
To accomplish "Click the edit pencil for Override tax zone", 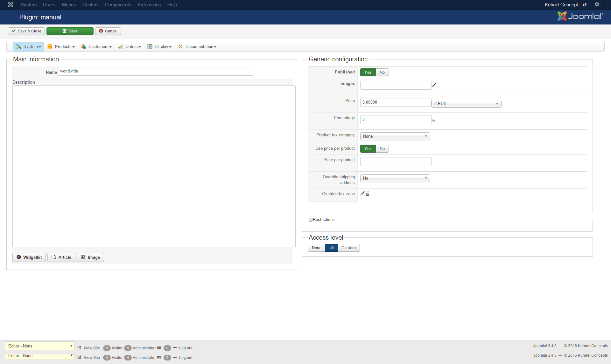I will click(362, 193).
